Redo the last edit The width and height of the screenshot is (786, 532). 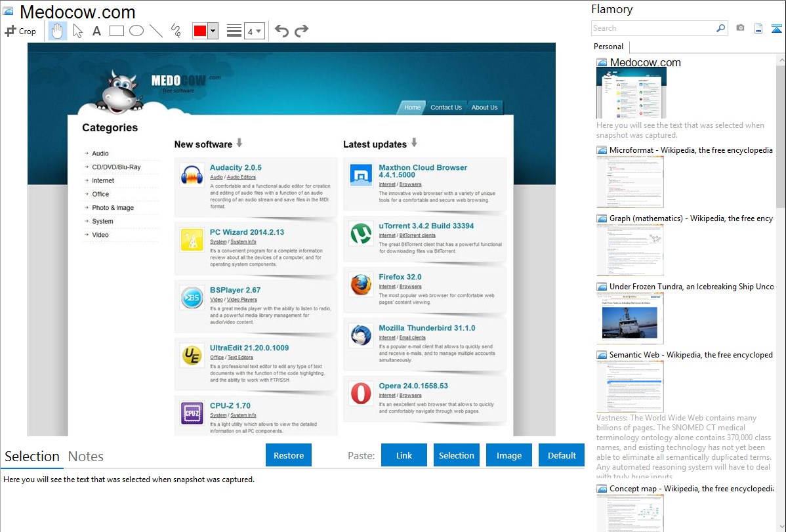301,31
